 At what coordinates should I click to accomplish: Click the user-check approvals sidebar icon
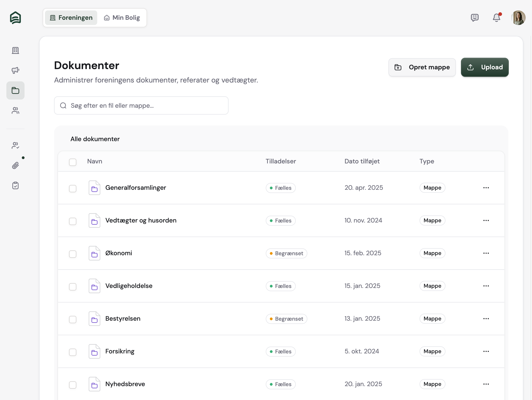coord(15,145)
